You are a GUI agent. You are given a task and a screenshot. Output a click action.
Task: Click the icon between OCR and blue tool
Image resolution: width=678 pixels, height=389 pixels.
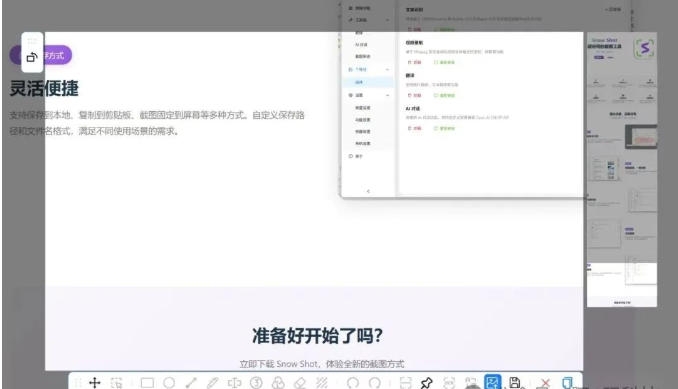click(471, 383)
